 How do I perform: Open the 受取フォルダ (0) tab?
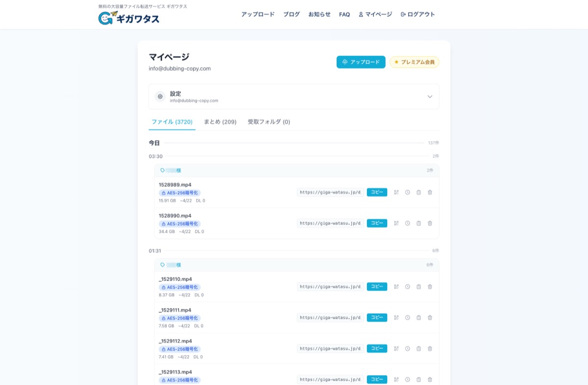pos(269,122)
